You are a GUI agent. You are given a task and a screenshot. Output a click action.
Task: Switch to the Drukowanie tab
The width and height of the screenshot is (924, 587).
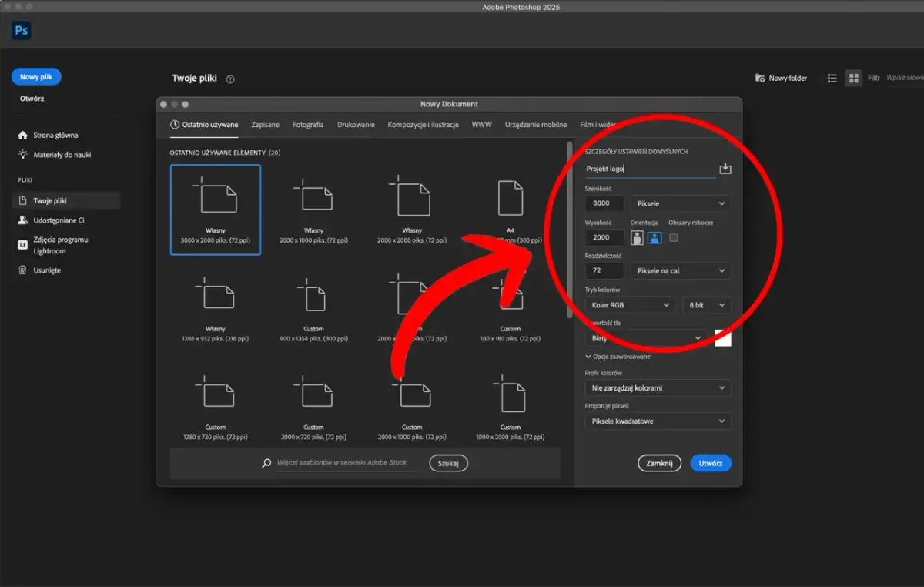click(356, 124)
